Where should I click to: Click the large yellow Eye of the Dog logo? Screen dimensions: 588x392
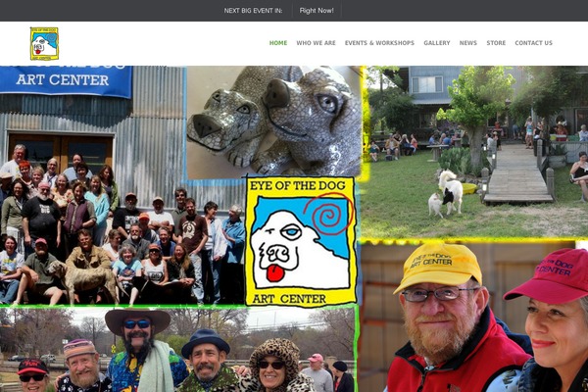pos(301,241)
